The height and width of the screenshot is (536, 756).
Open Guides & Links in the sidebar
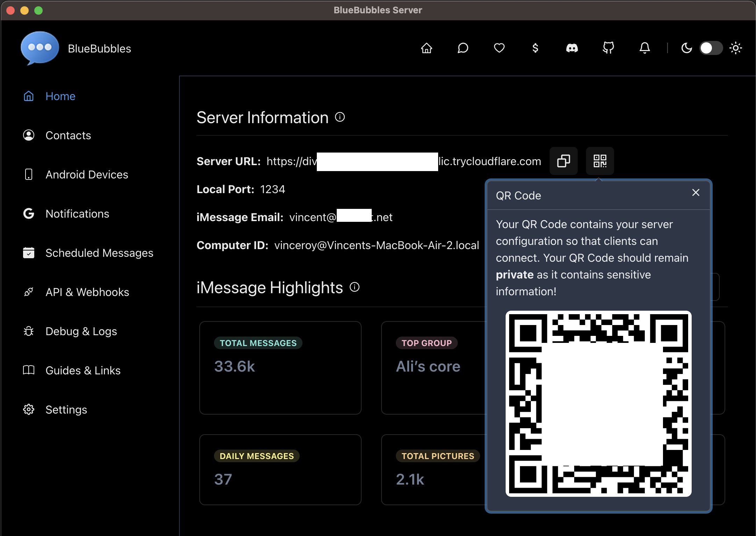pyautogui.click(x=72, y=371)
